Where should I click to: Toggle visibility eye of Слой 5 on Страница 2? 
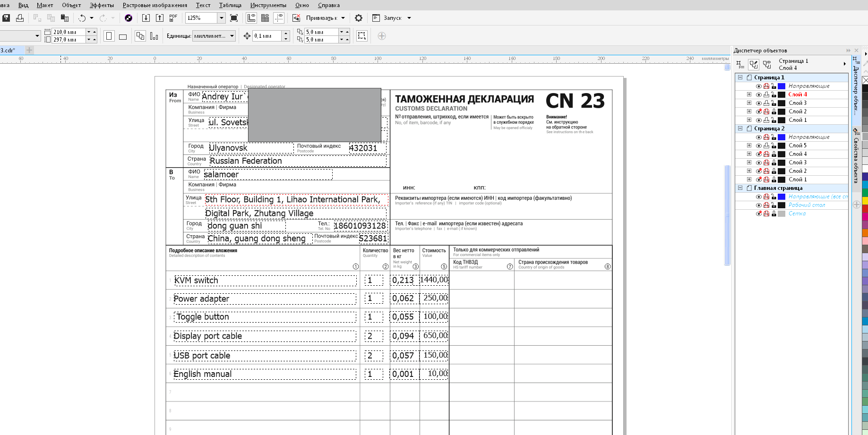pos(759,145)
